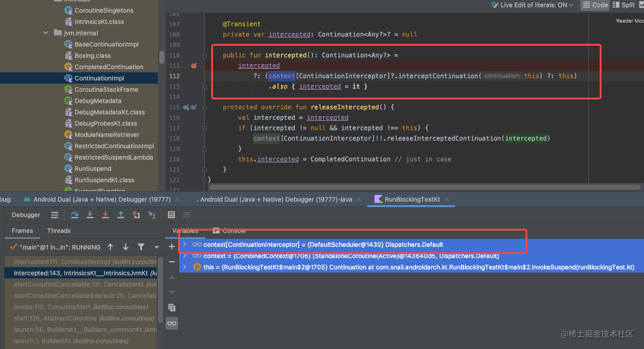Run to cursor in debugger
The image size is (644, 349).
point(152,215)
